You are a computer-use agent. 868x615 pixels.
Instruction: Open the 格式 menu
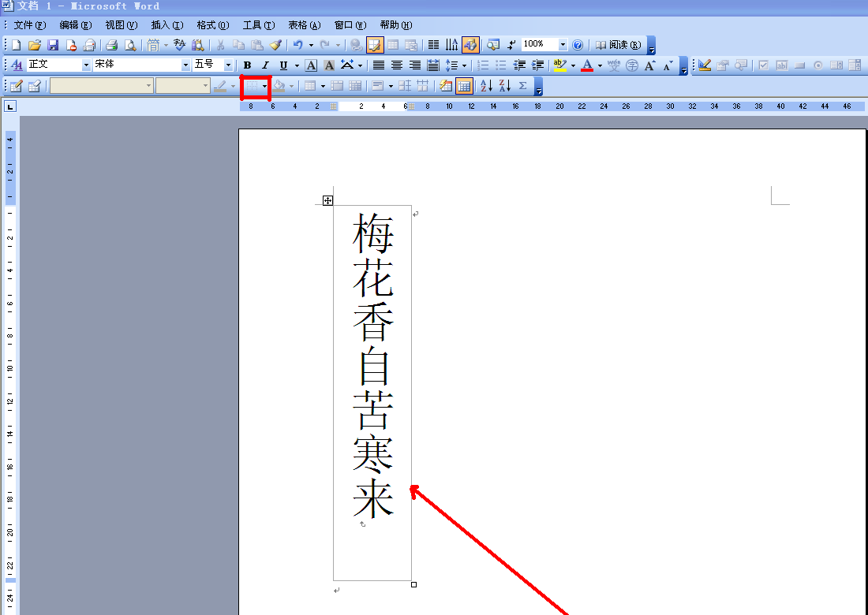(212, 25)
